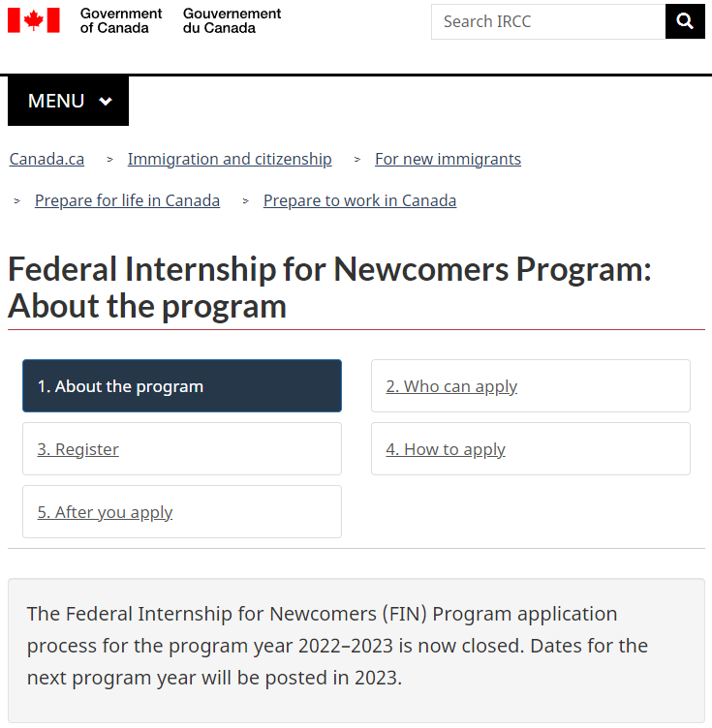Click the chevron arrow beside MENU
The width and height of the screenshot is (712, 728).
click(x=106, y=102)
